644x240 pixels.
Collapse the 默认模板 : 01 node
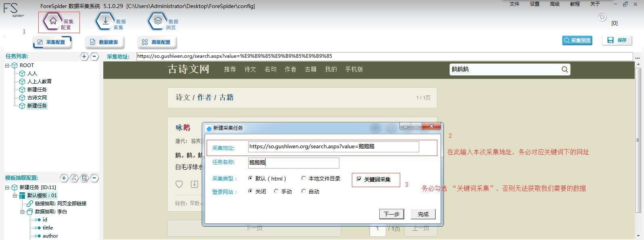coord(15,196)
